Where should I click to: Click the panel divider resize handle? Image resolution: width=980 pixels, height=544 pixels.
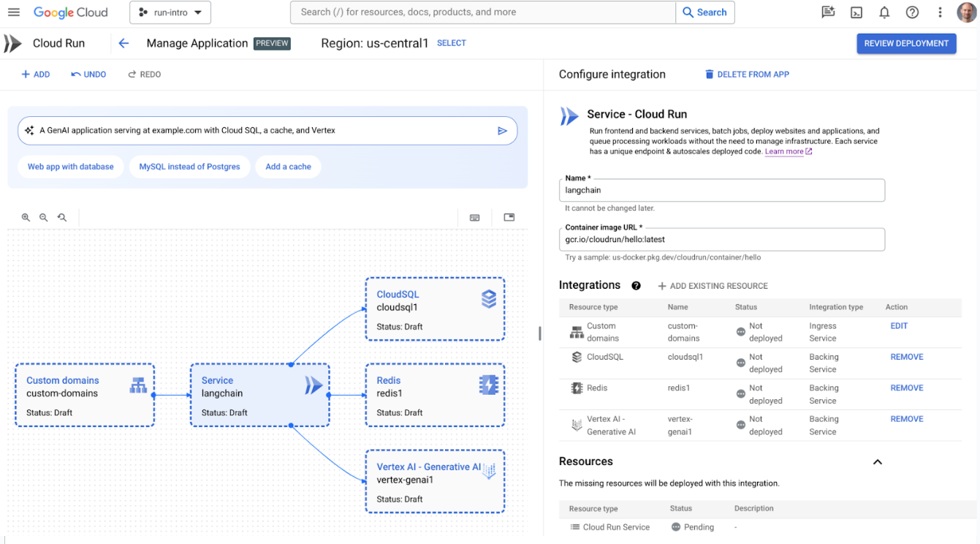(540, 333)
